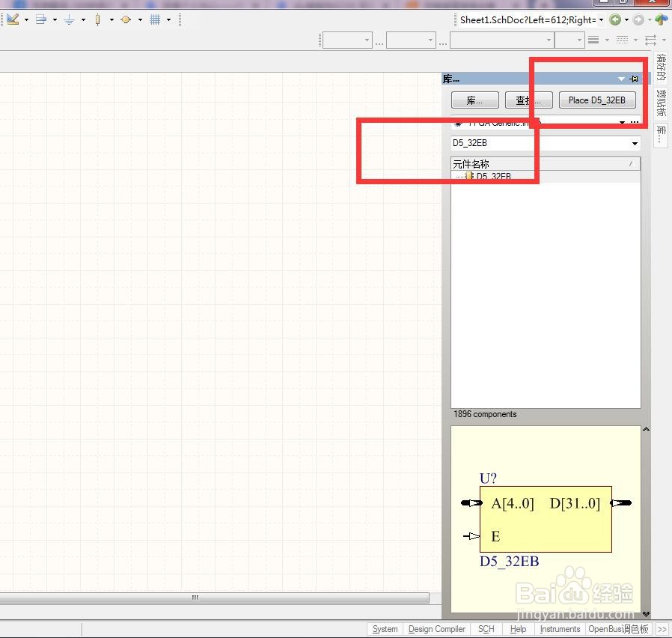Expand the digital device dropdown arrow

coord(112,19)
